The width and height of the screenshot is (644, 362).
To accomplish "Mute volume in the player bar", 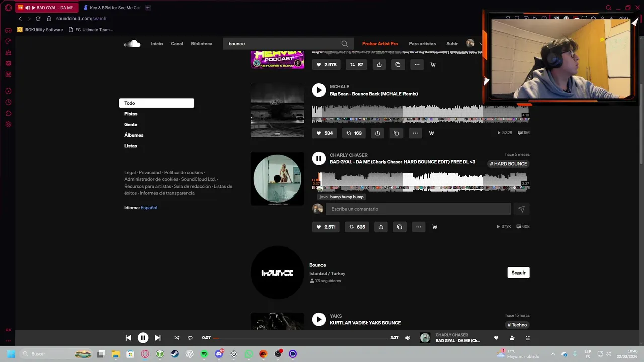I will 408,338.
